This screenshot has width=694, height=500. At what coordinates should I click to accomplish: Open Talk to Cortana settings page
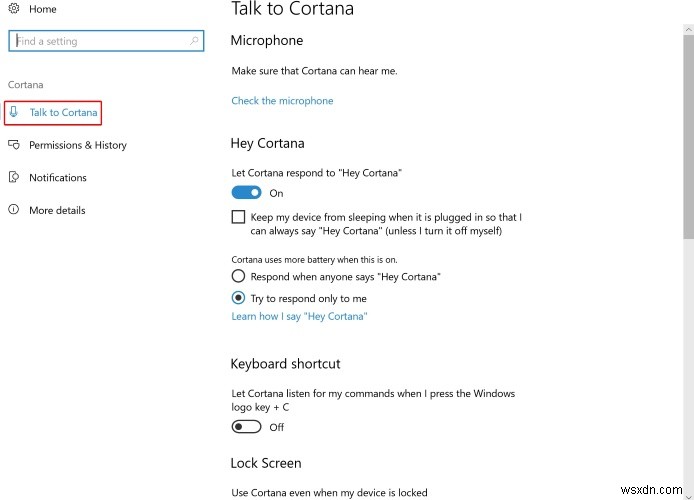coord(53,113)
